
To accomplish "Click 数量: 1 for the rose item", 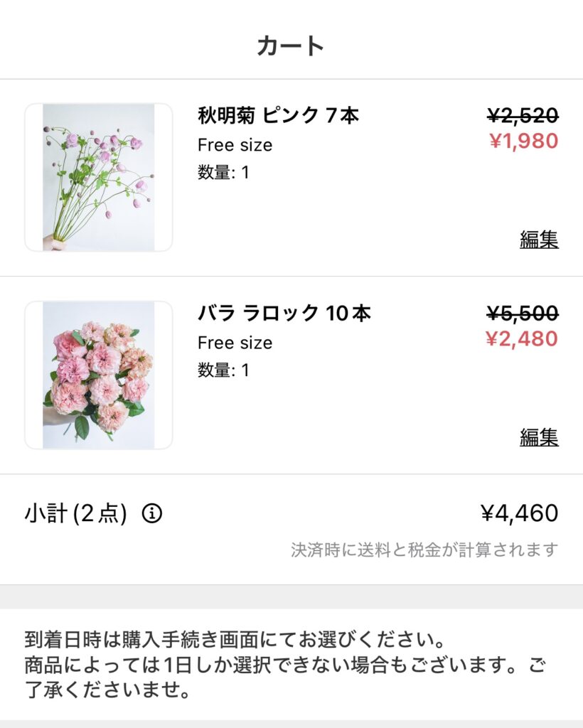I will [223, 370].
